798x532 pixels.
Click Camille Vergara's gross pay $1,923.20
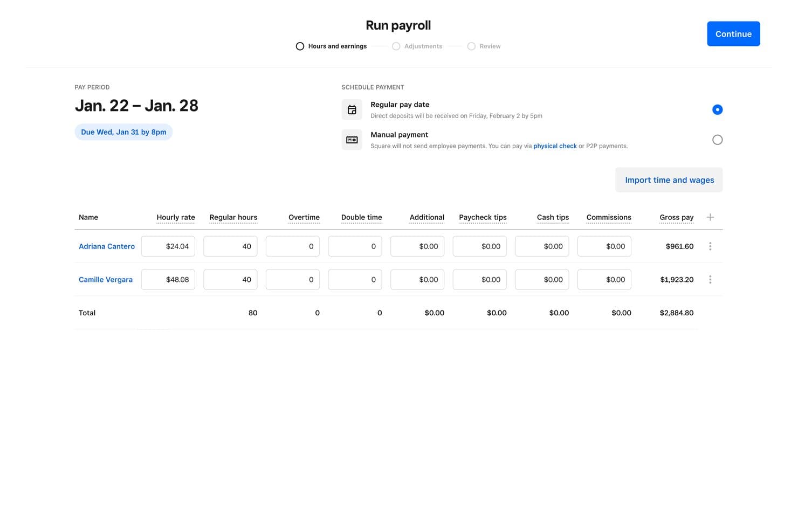click(x=677, y=280)
